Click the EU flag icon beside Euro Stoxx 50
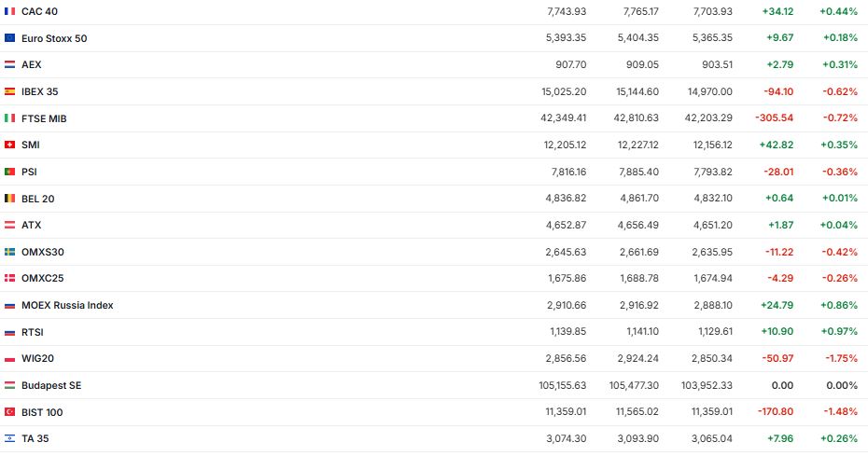This screenshot has height=456, width=868. pos(9,38)
